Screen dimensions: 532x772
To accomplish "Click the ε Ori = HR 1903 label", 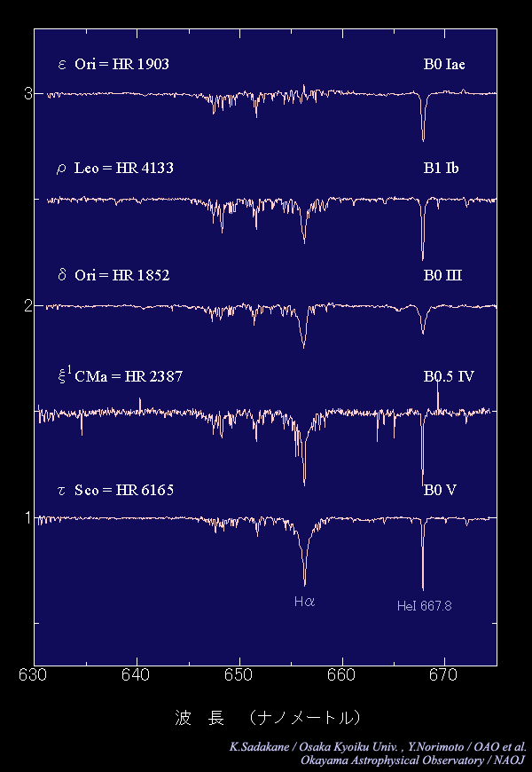I will [x=113, y=64].
